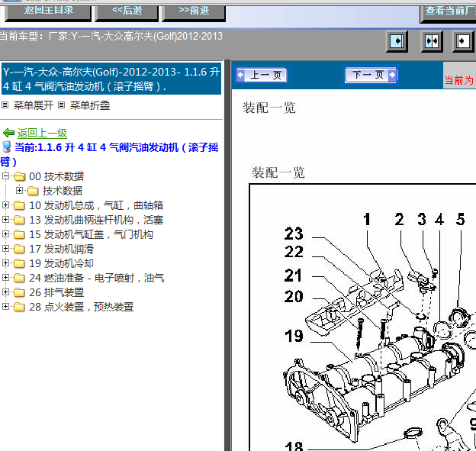Viewport: 476px width, 451px height.
Task: Click part number 5 in diagram
Action: coord(460,219)
